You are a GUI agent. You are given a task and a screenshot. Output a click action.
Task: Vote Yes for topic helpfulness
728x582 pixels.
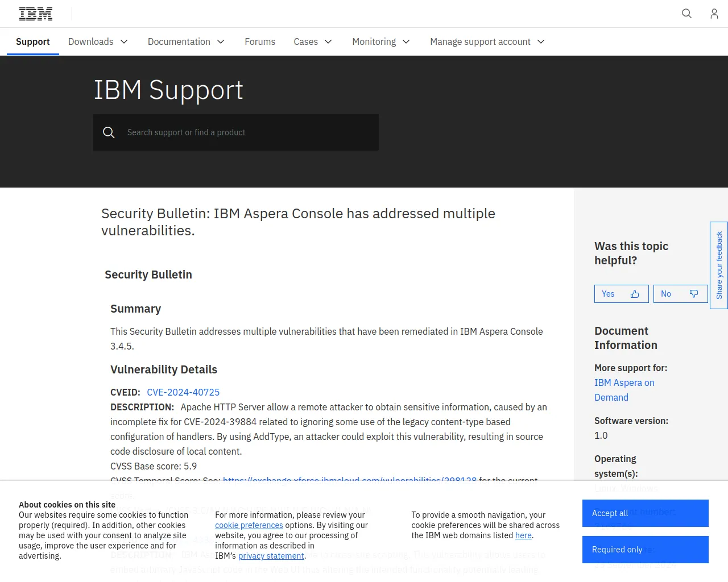click(x=622, y=294)
